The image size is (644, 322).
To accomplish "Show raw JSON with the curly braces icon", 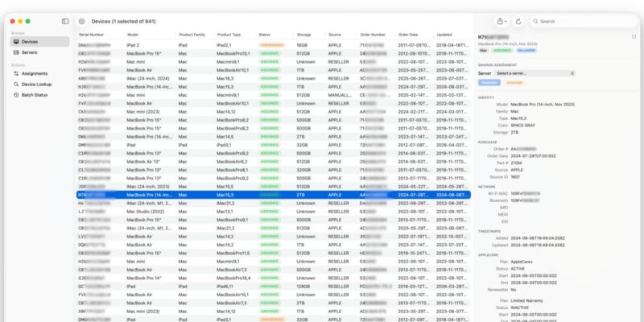I will coord(634,37).
